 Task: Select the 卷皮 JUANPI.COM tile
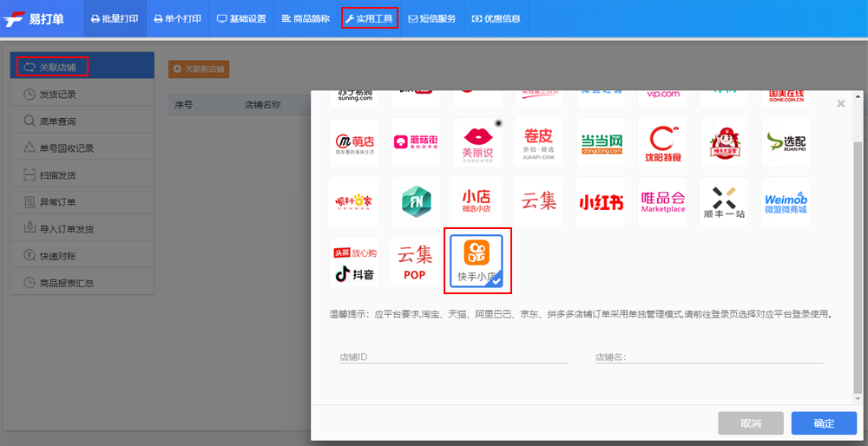539,142
